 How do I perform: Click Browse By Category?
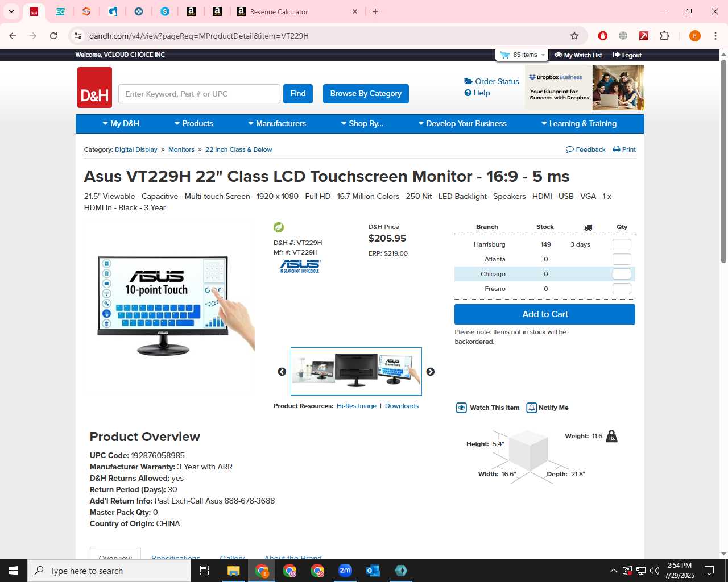click(x=366, y=94)
